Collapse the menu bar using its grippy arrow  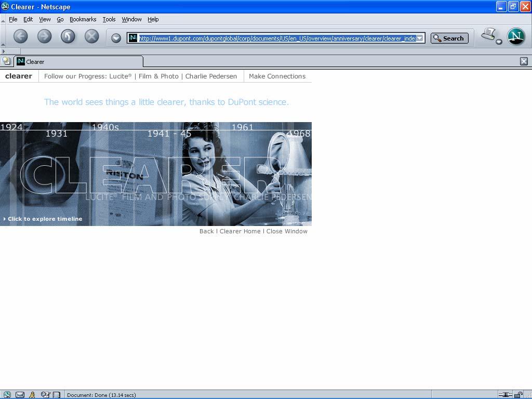[3, 21]
